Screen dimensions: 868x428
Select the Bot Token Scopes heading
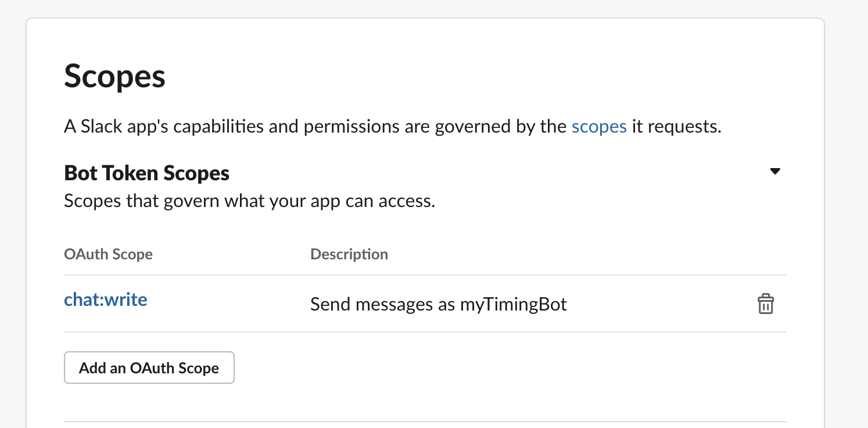coord(146,173)
